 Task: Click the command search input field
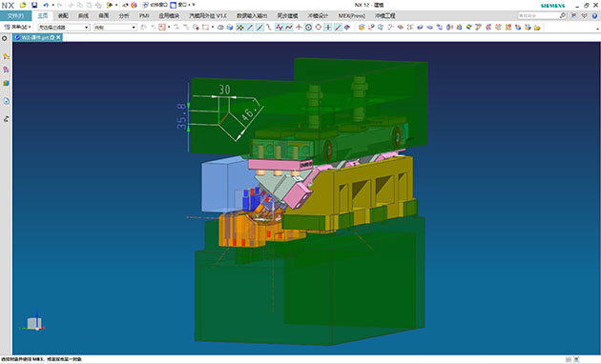coord(538,15)
